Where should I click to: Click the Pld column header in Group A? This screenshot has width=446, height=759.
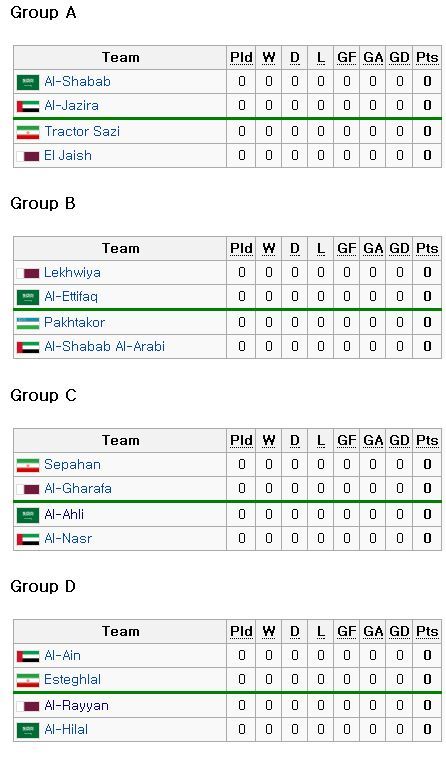pyautogui.click(x=241, y=58)
